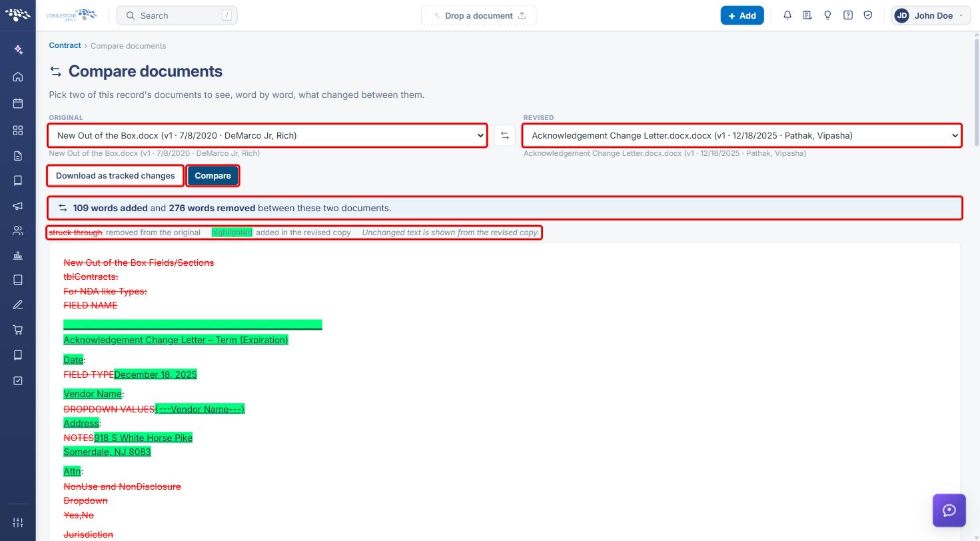
Task: Open the sliders settings icon at sidebar bottom
Action: tap(18, 522)
